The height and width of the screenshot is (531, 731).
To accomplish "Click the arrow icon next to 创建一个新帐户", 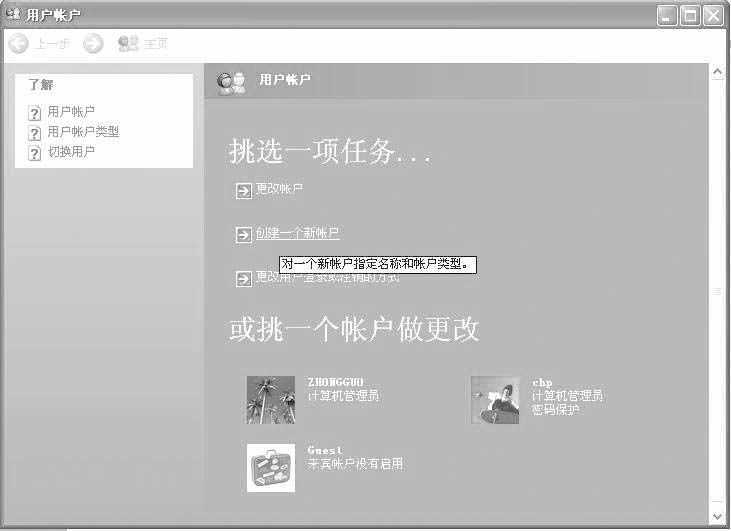I will (x=243, y=234).
